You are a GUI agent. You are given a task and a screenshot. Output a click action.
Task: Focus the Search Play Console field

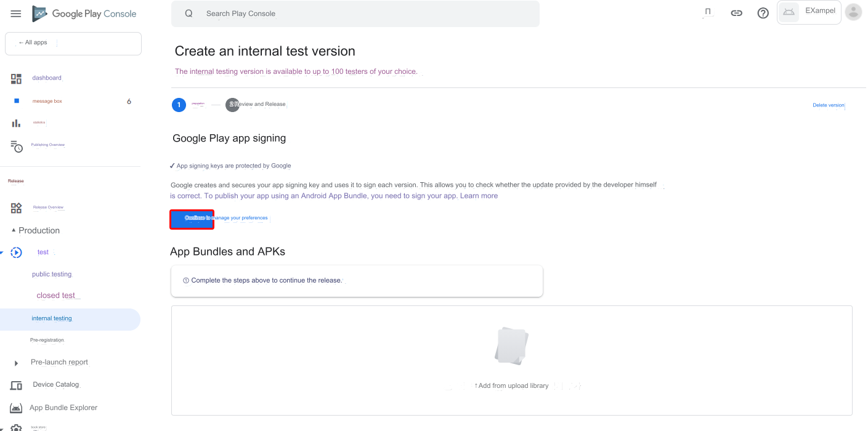(355, 14)
